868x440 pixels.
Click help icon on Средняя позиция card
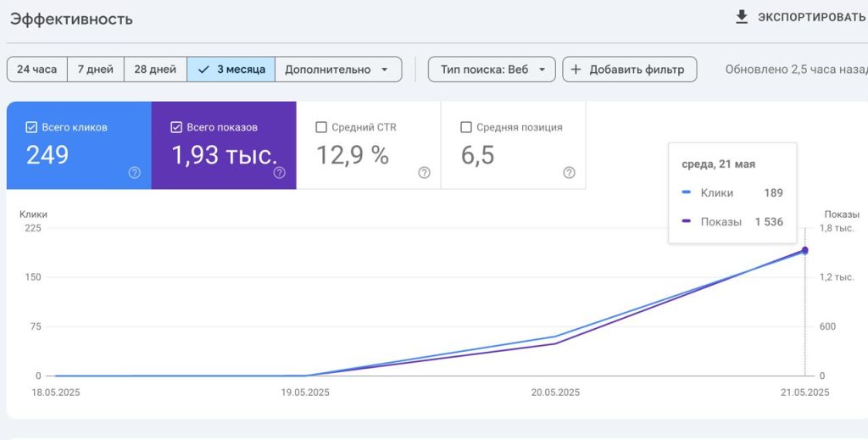(569, 173)
